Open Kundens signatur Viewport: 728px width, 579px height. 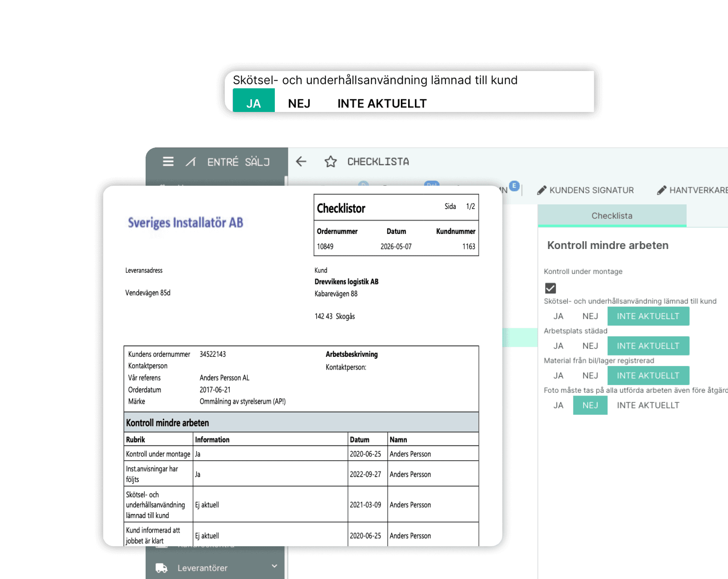pos(586,190)
